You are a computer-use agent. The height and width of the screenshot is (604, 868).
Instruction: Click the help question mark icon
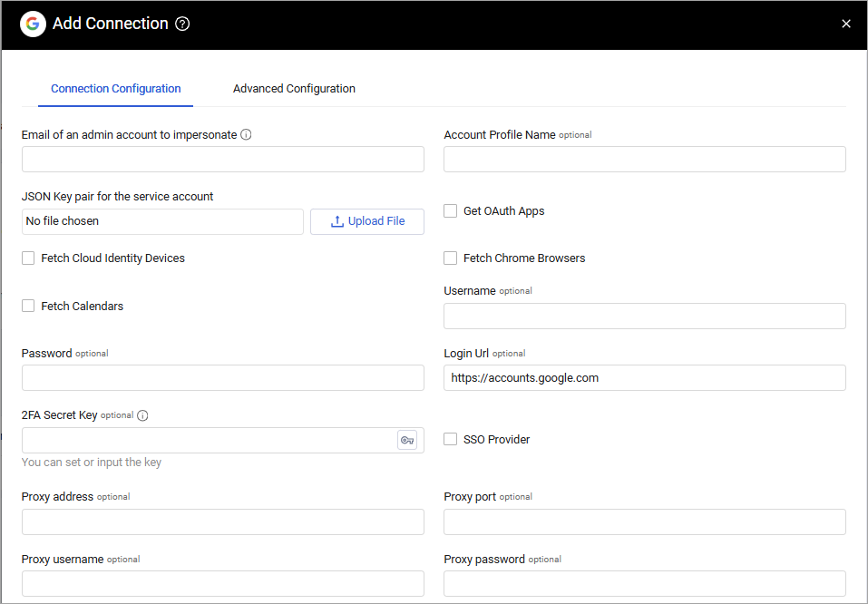[x=182, y=24]
